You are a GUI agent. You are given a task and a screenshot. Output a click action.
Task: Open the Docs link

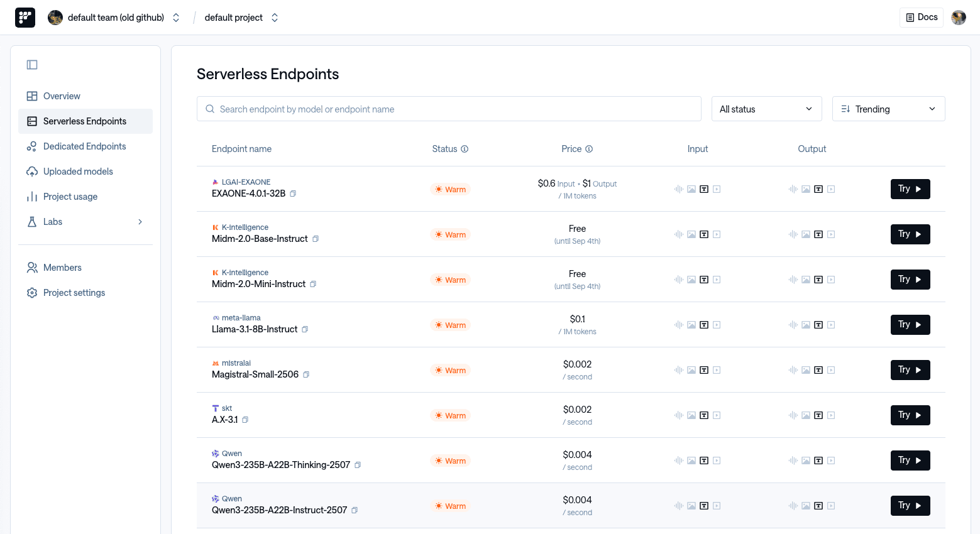(x=921, y=18)
